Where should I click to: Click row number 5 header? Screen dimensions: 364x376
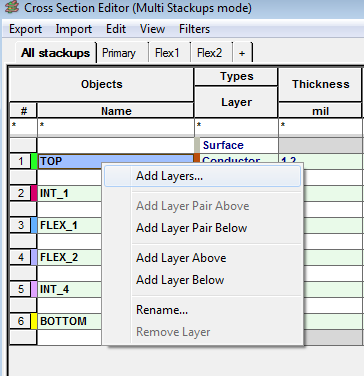[20, 289]
